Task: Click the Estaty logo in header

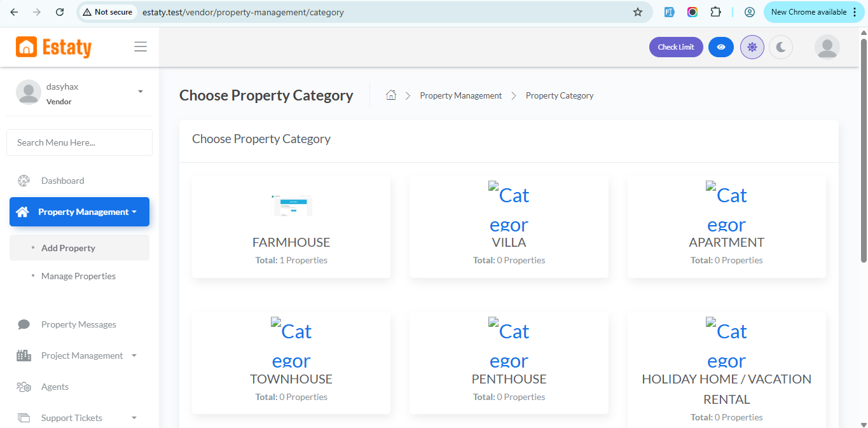Action: click(54, 47)
